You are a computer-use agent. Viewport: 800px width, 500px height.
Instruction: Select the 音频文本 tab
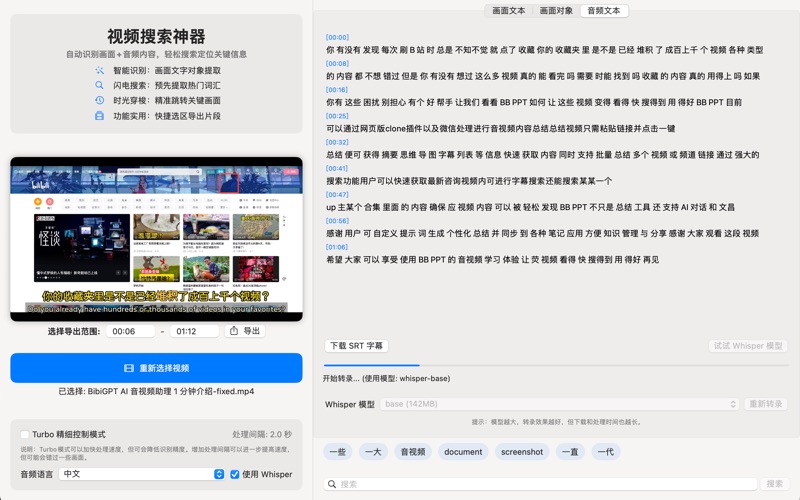point(604,10)
